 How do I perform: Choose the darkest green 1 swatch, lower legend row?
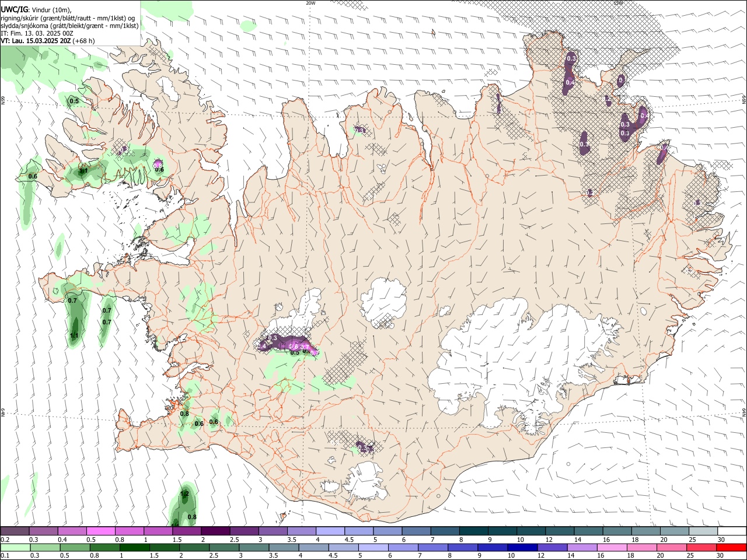[x=134, y=547]
